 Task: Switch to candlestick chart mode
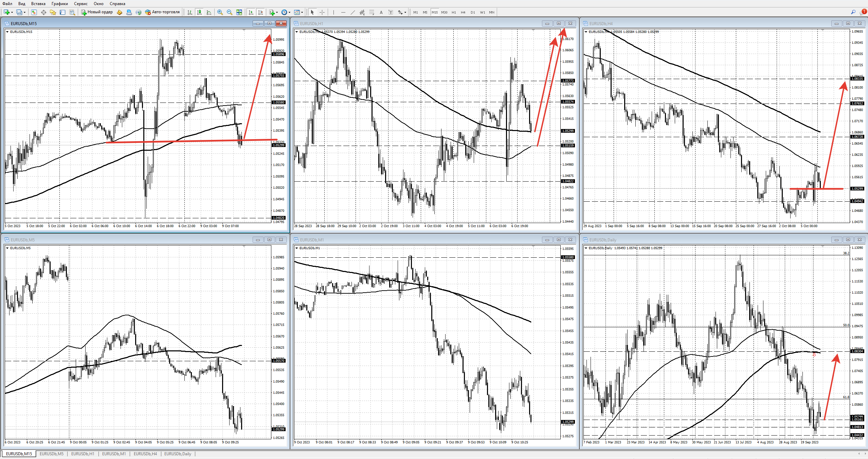[199, 12]
